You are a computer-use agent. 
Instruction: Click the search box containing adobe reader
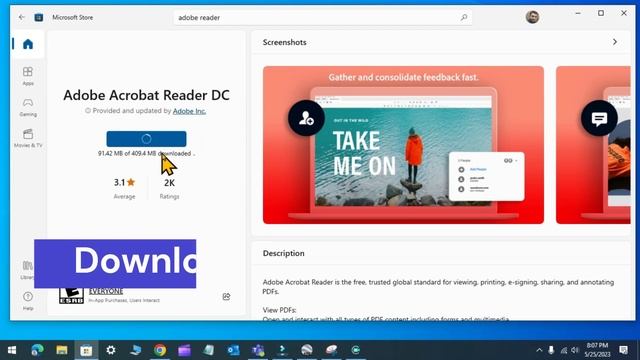coord(323,18)
